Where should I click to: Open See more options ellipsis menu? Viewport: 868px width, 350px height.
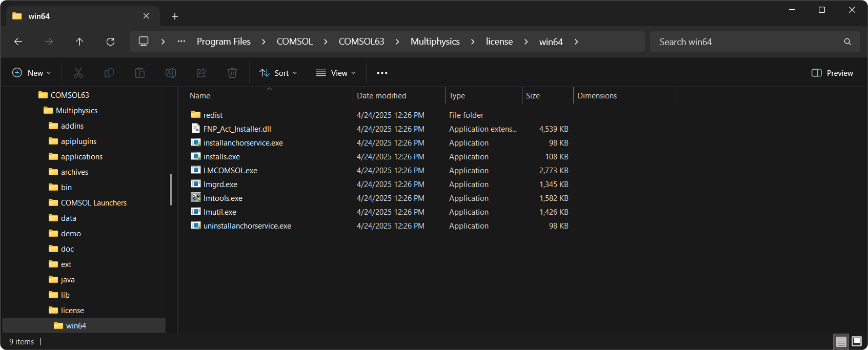pos(382,73)
